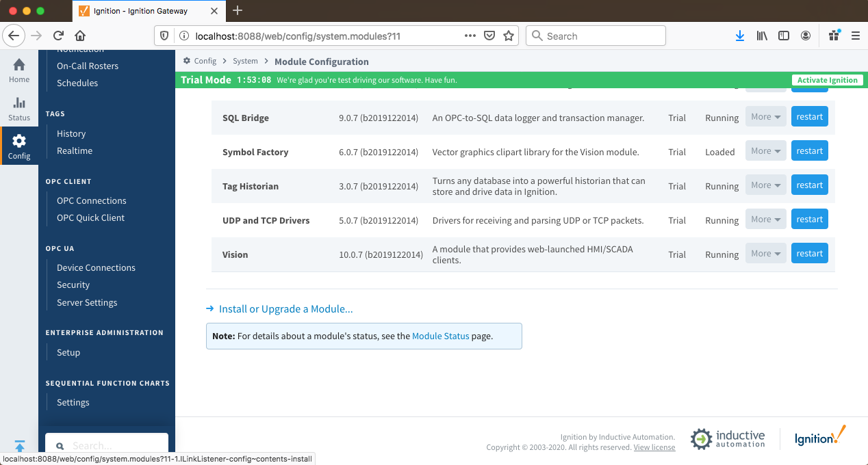Expand More dropdown for Symbol Factory

(x=765, y=151)
